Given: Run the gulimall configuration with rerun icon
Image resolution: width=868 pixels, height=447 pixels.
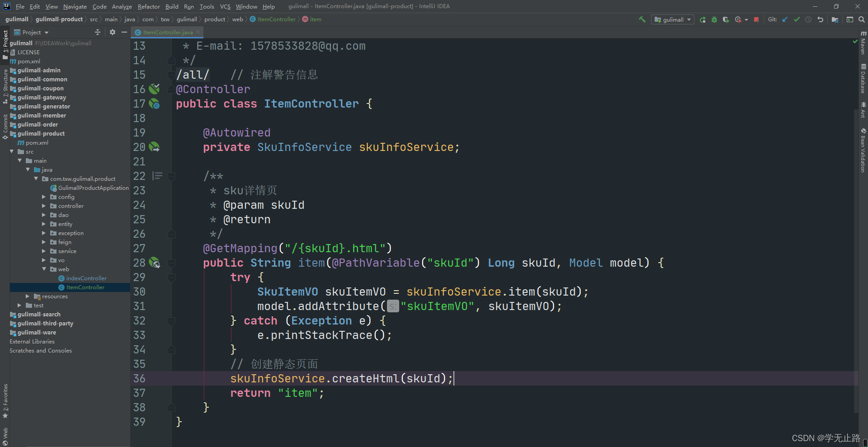Looking at the screenshot, I should pyautogui.click(x=703, y=19).
